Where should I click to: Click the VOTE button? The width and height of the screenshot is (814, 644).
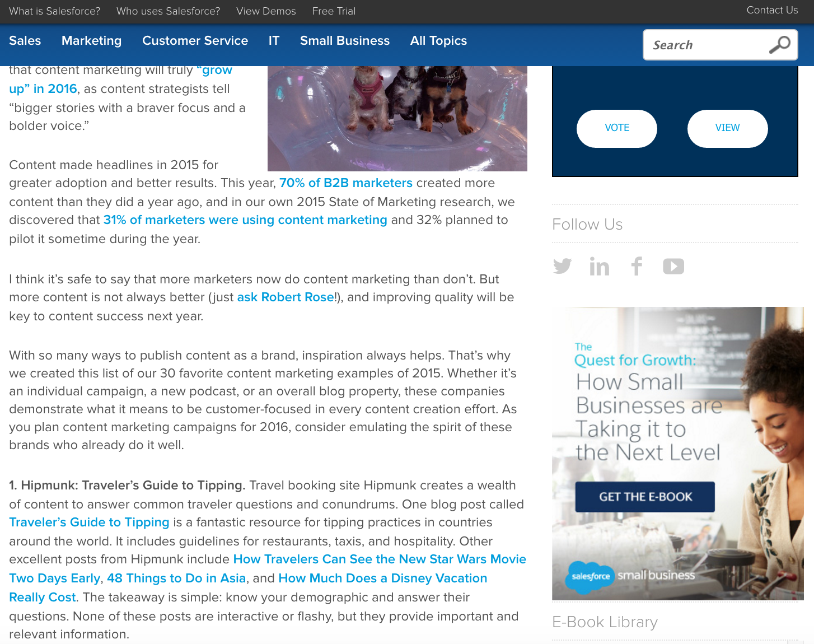coord(616,128)
